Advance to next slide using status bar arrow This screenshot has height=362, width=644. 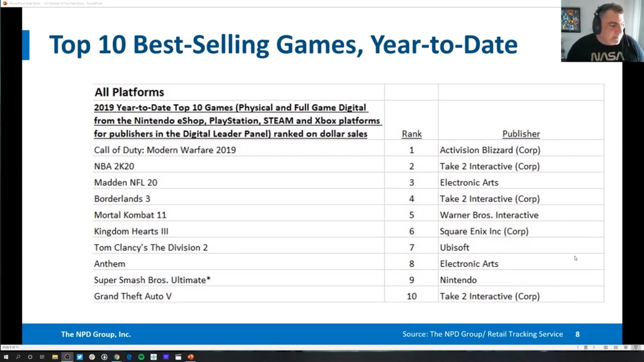(x=594, y=348)
